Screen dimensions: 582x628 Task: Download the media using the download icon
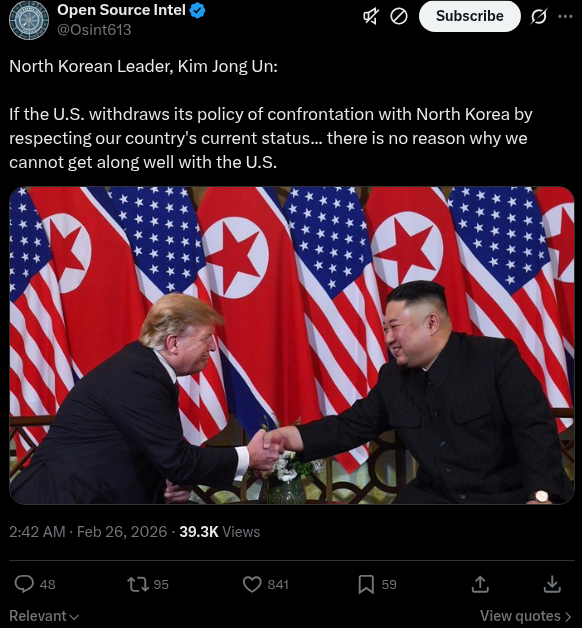click(552, 584)
